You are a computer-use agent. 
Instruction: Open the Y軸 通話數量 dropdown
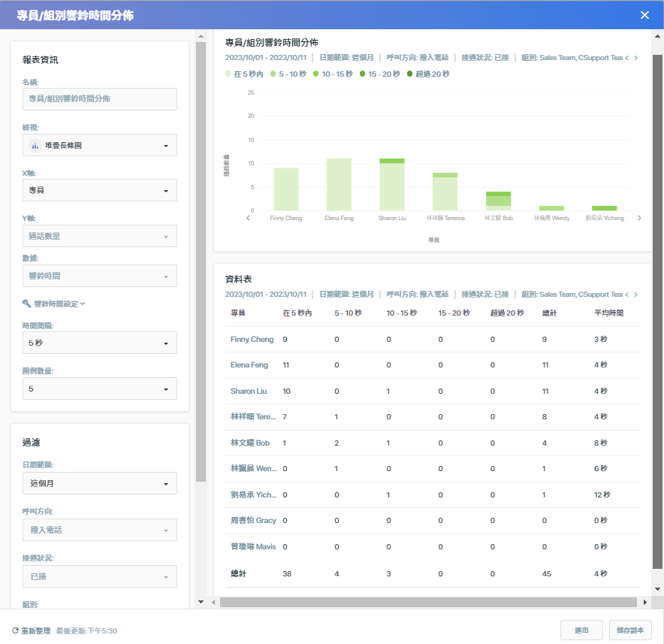[99, 236]
